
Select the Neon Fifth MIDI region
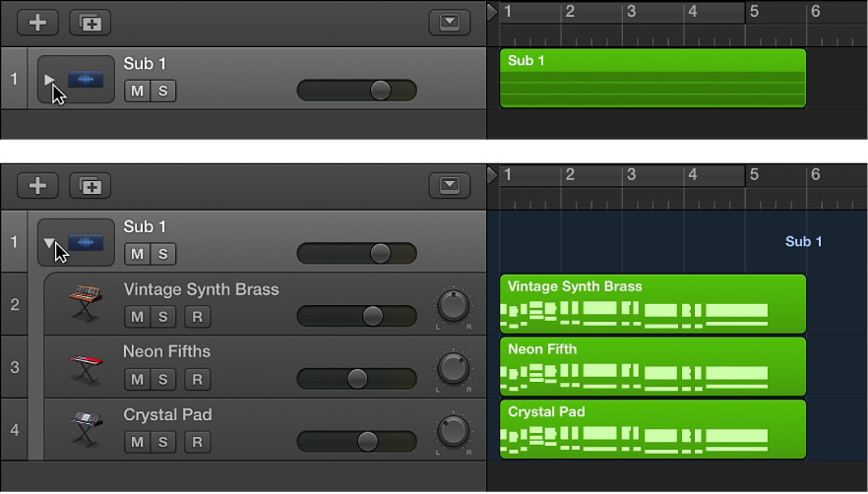[x=652, y=366]
